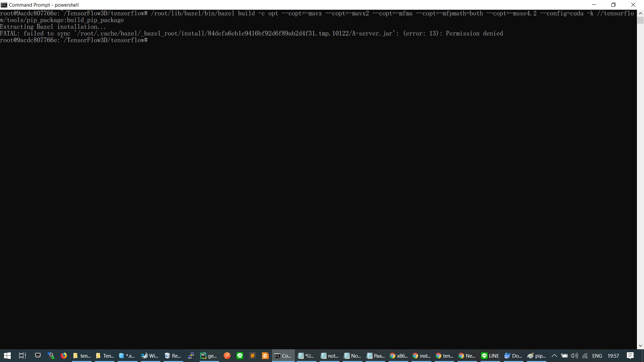Restore down the Command Prompt window
Screen dimensions: 644x362
click(613, 5)
